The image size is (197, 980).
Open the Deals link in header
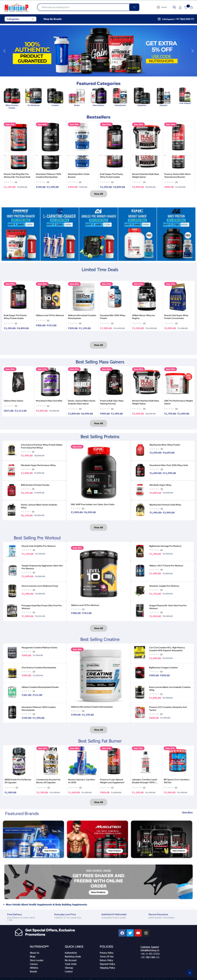[x=162, y=7]
